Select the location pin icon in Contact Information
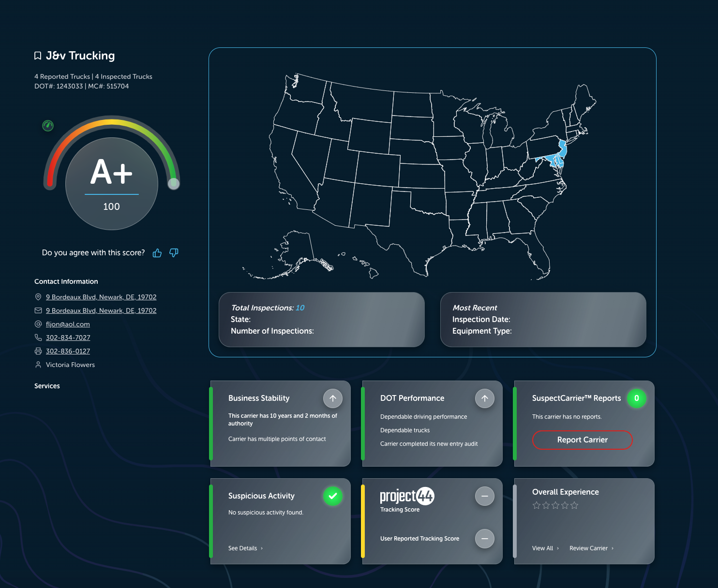The height and width of the screenshot is (588, 718). [x=38, y=297]
